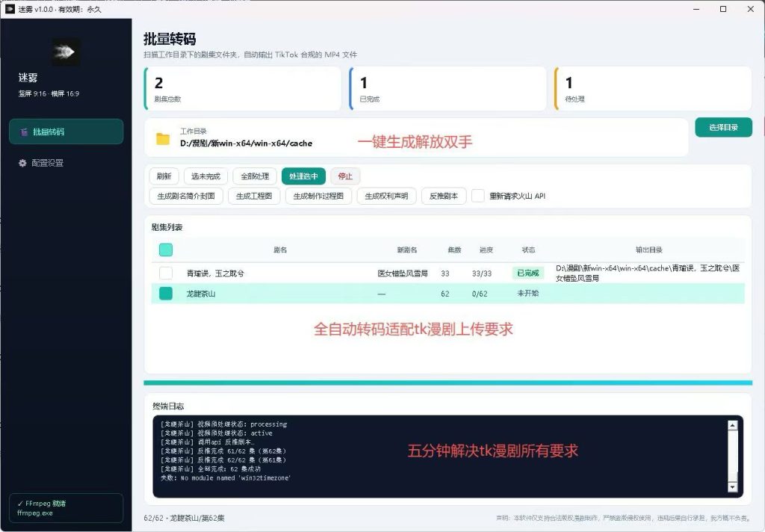The image size is (765, 532).
Task: Click the 刷新 button
Action: click(x=164, y=176)
